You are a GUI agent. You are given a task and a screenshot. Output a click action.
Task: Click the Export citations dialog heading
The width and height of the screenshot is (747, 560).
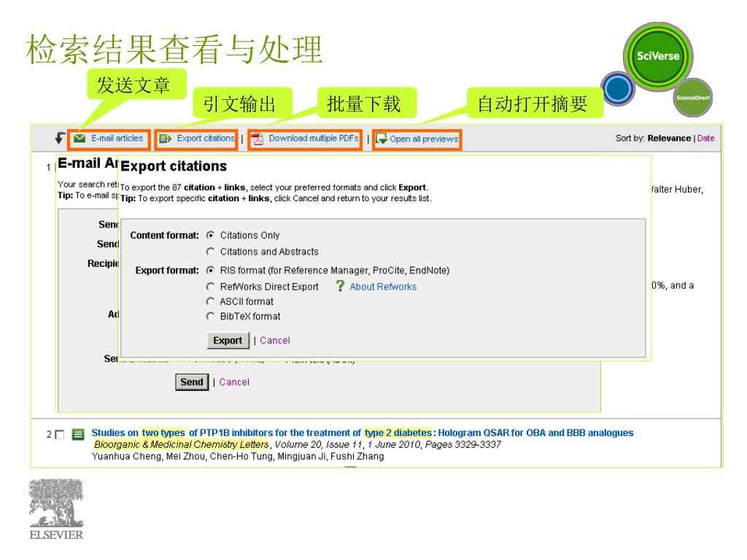tap(174, 166)
